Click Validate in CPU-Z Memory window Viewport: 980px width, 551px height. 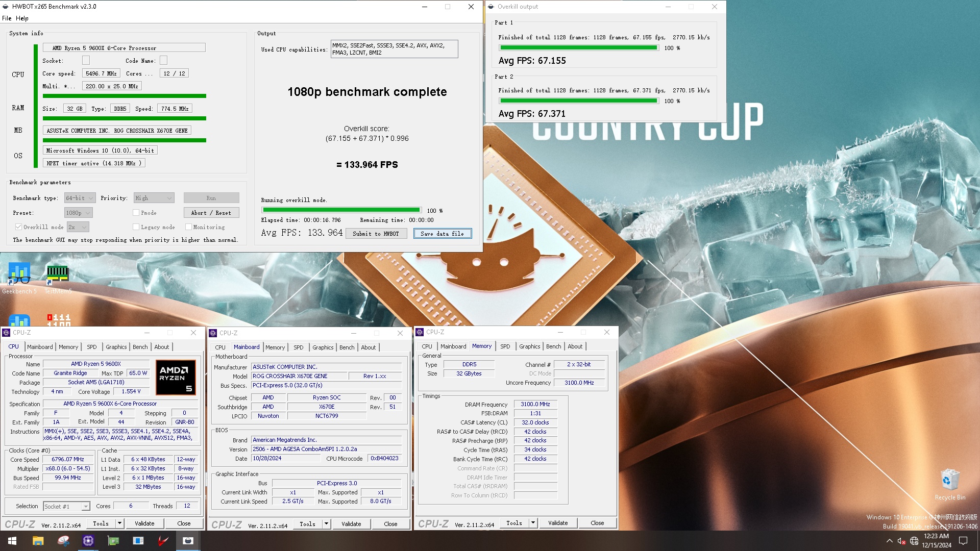(x=558, y=523)
